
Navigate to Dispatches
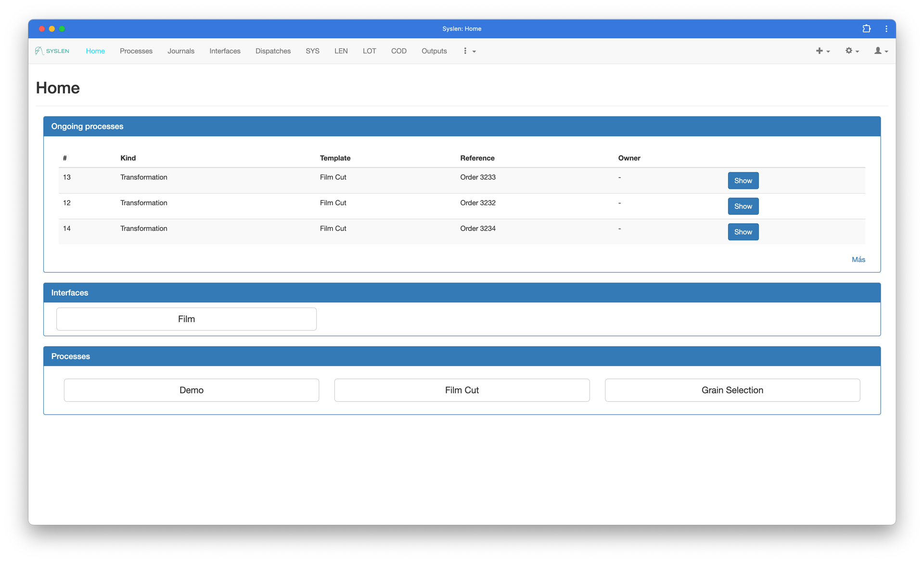click(x=273, y=51)
